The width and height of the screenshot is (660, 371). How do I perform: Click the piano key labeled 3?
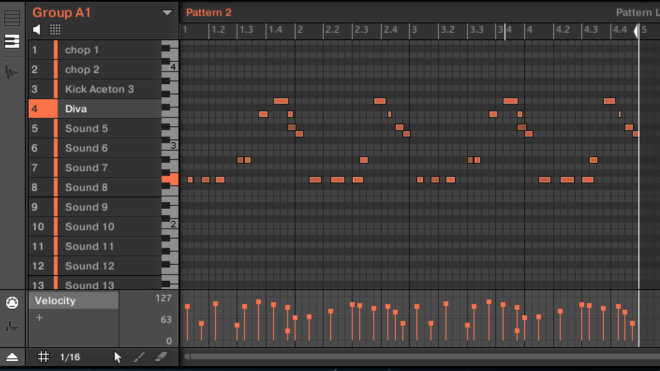[x=173, y=146]
